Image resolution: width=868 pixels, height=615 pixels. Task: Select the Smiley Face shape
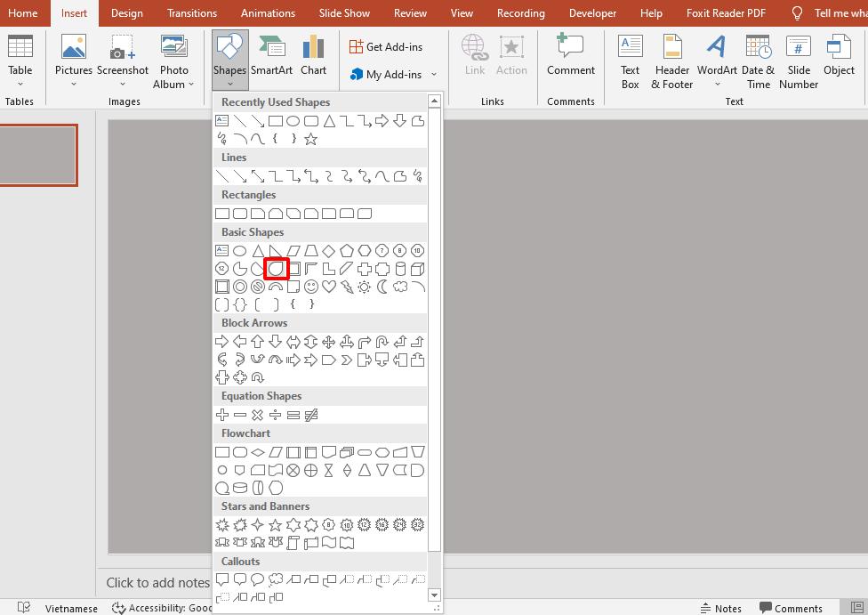(x=311, y=287)
